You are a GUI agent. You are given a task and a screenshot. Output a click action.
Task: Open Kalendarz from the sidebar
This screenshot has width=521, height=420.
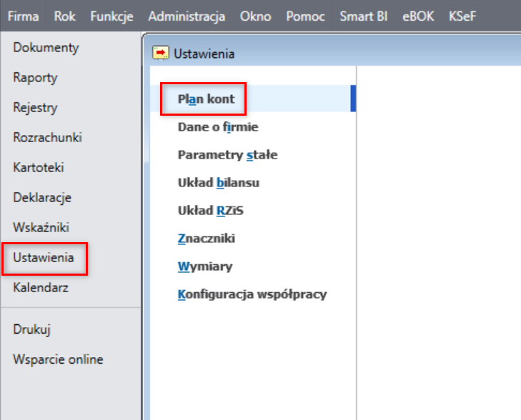[41, 288]
